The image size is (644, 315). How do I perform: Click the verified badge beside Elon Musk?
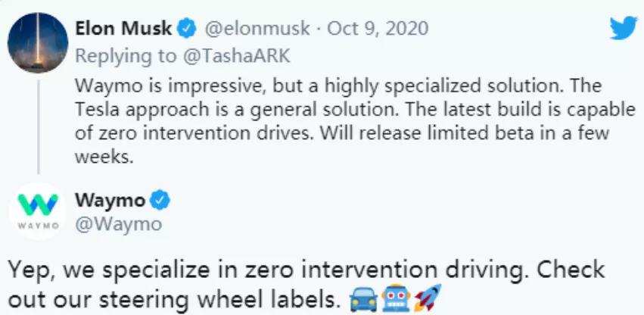tap(186, 30)
